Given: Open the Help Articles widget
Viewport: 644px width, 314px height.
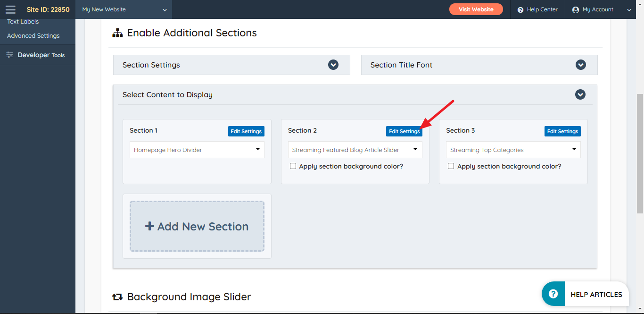Looking at the screenshot, I should pyautogui.click(x=585, y=294).
